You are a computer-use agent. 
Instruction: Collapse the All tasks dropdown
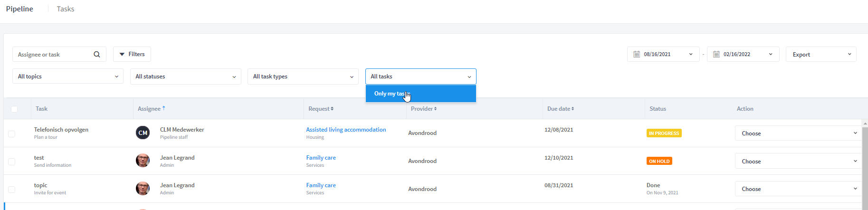tap(421, 76)
